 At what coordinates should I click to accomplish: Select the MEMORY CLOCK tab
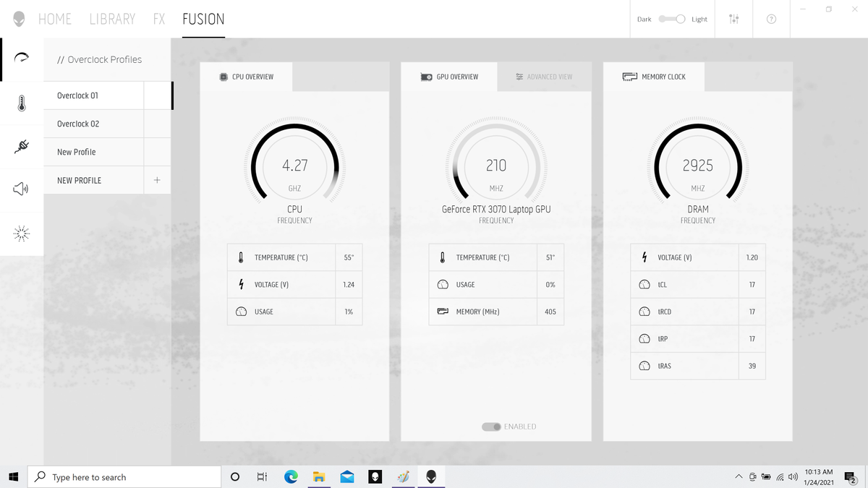click(654, 77)
